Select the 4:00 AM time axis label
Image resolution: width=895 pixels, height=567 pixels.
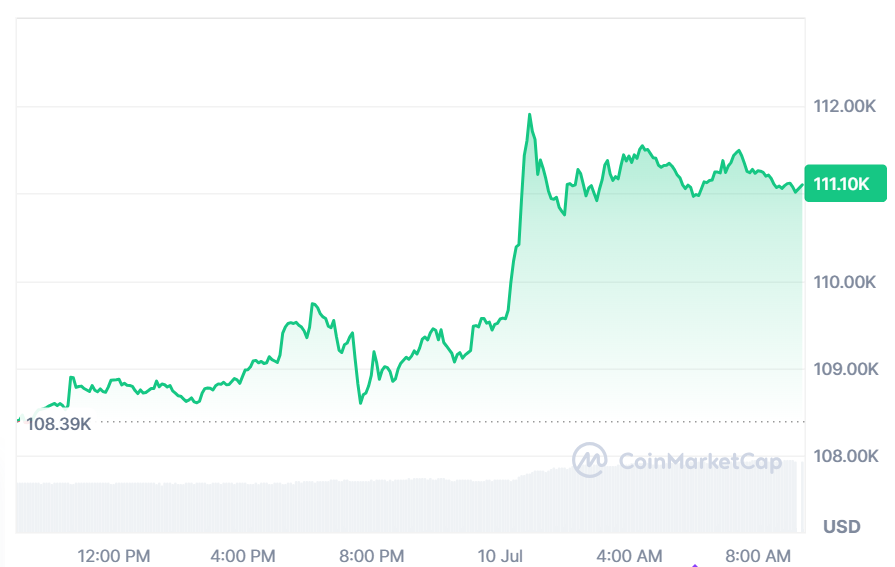click(629, 556)
